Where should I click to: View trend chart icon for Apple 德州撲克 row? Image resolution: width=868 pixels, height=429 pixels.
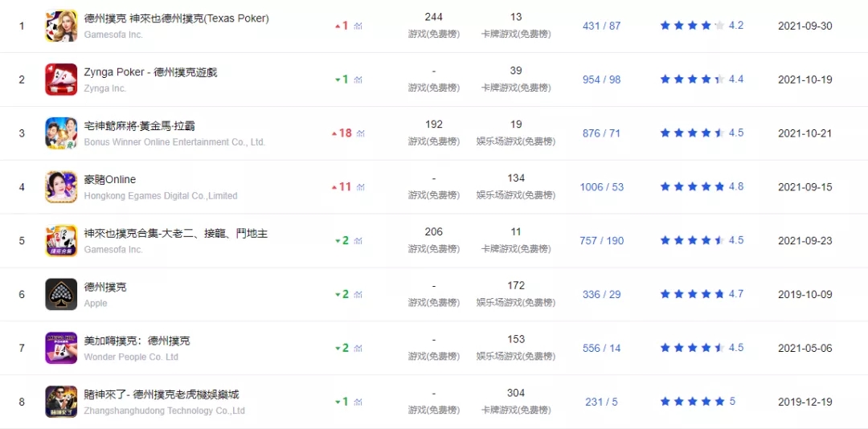pos(358,295)
